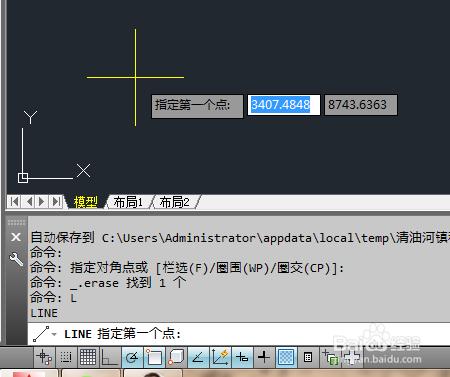Open recent commands dropdown next to line icon
This screenshot has height=377, width=450.
[54, 334]
